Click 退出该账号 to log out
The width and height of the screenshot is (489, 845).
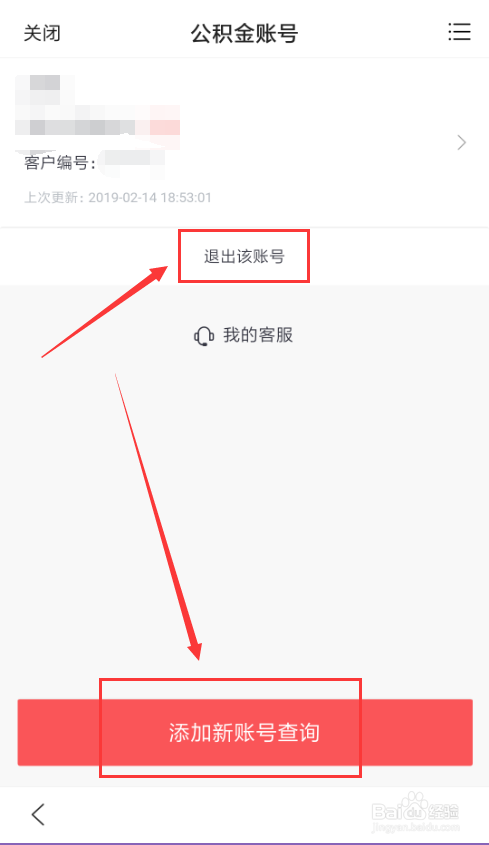pos(244,256)
